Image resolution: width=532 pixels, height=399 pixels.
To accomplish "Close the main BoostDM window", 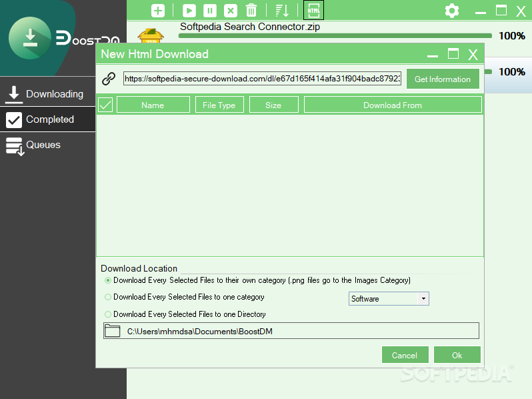I will coord(521,11).
